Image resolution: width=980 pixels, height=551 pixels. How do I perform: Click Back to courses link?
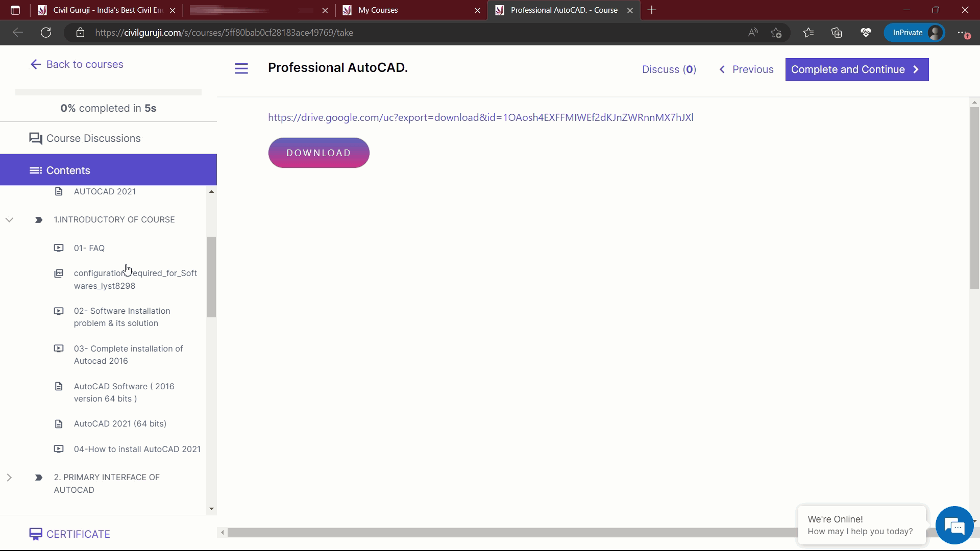[77, 64]
